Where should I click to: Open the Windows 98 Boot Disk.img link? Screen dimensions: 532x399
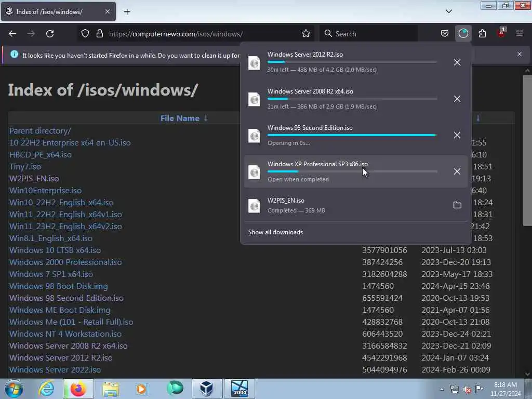coord(58,286)
